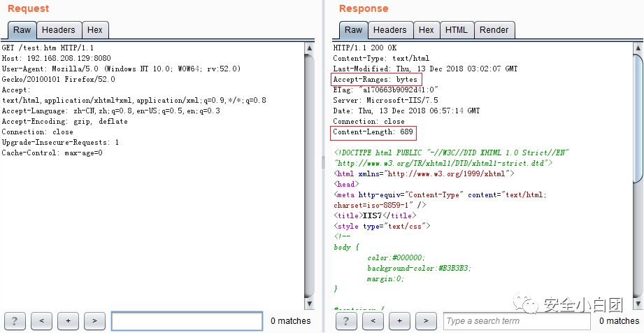Screen dimensions: 644x333
Task: Click the Accept-Ranges: bytes header line
Action: coord(375,80)
